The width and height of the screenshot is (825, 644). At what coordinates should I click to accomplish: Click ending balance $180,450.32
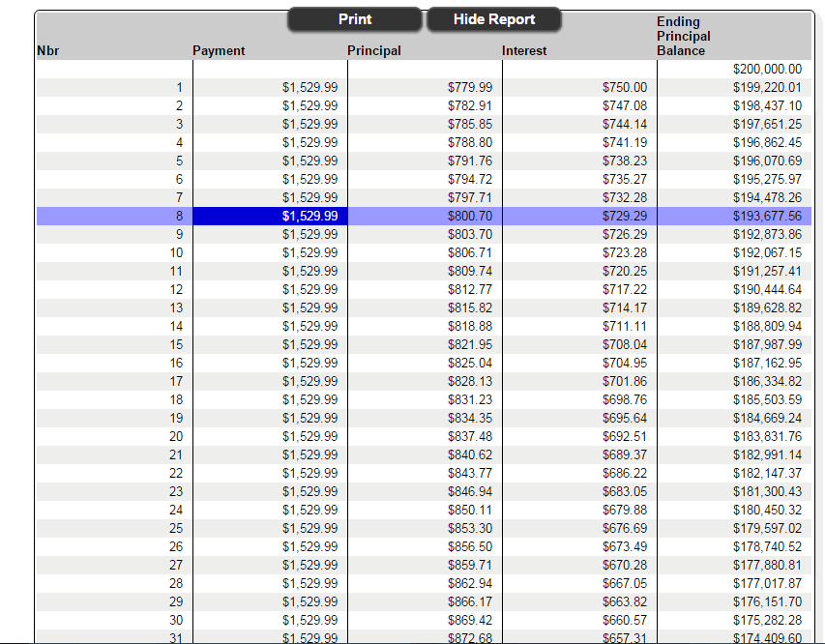pos(767,510)
